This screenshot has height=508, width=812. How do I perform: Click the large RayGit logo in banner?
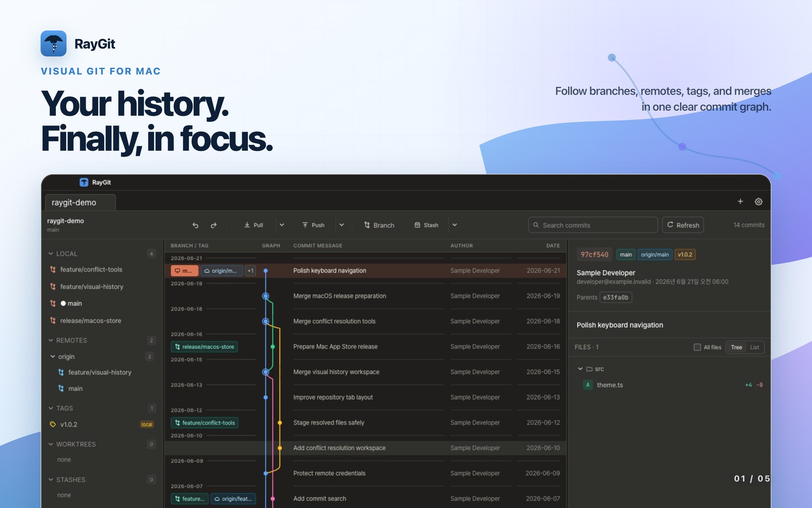(53, 43)
